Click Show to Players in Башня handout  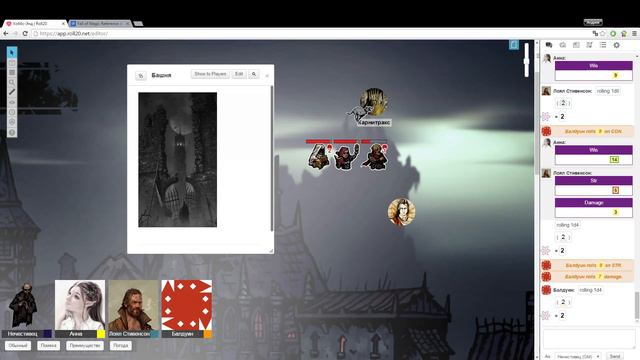click(210, 74)
